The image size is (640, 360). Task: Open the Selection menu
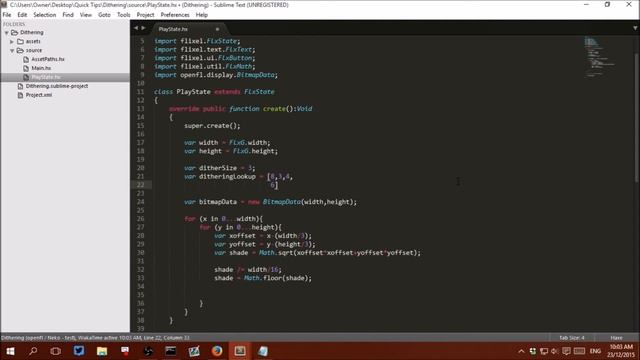coord(44,15)
